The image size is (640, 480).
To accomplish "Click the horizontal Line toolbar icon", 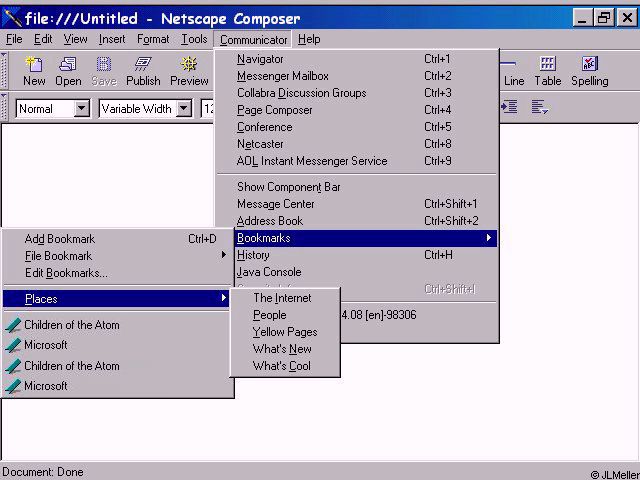I will pos(513,71).
